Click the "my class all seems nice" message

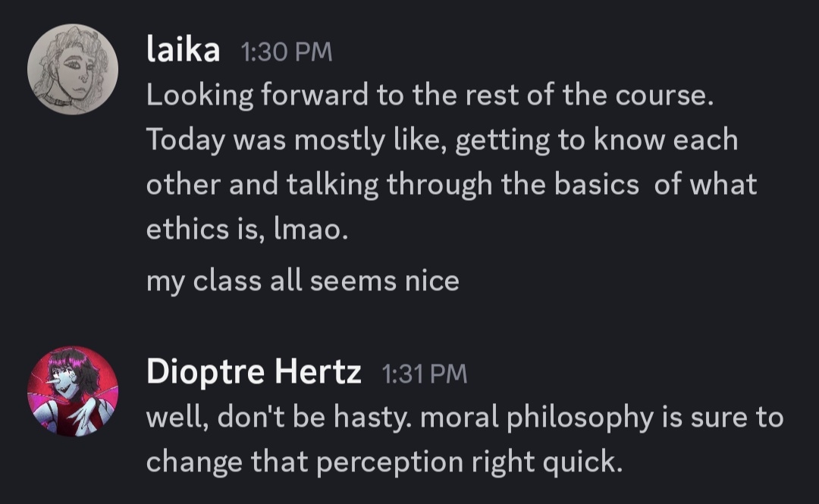(x=303, y=281)
